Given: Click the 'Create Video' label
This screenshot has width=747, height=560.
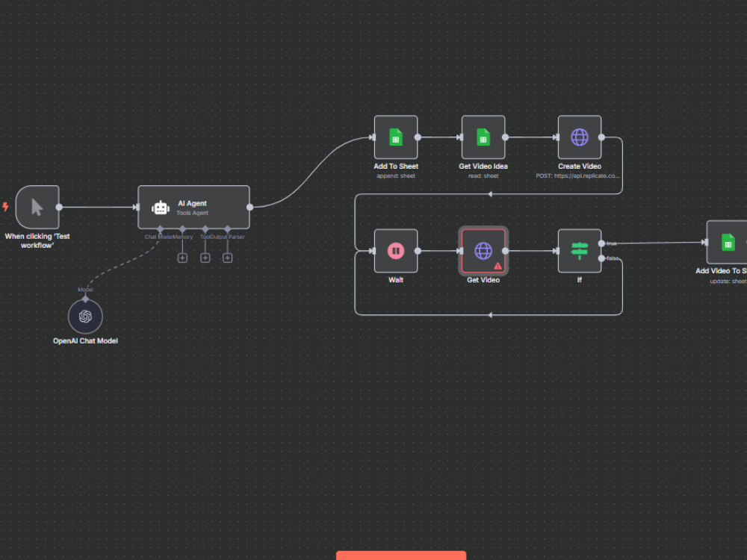Looking at the screenshot, I should point(580,167).
